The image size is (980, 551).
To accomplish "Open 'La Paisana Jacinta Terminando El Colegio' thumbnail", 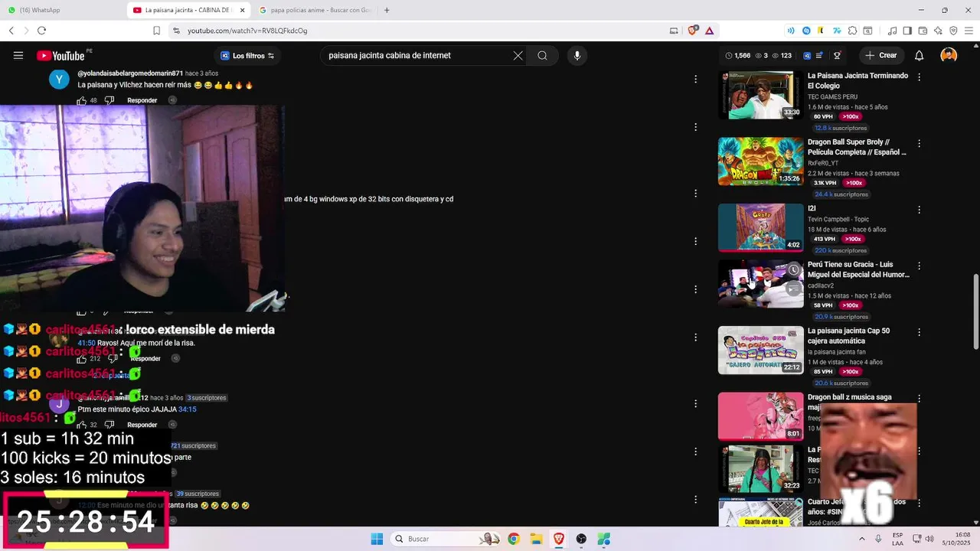I will 761,96.
